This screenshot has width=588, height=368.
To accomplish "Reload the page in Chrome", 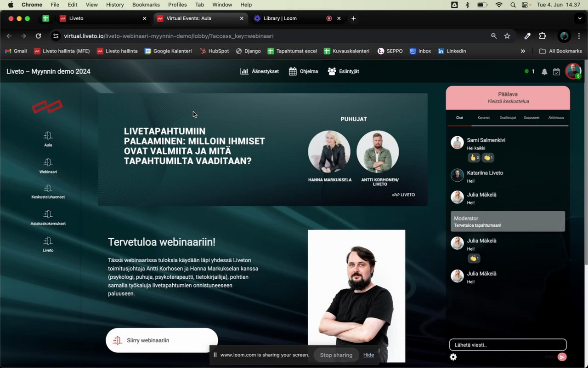I will (x=39, y=36).
